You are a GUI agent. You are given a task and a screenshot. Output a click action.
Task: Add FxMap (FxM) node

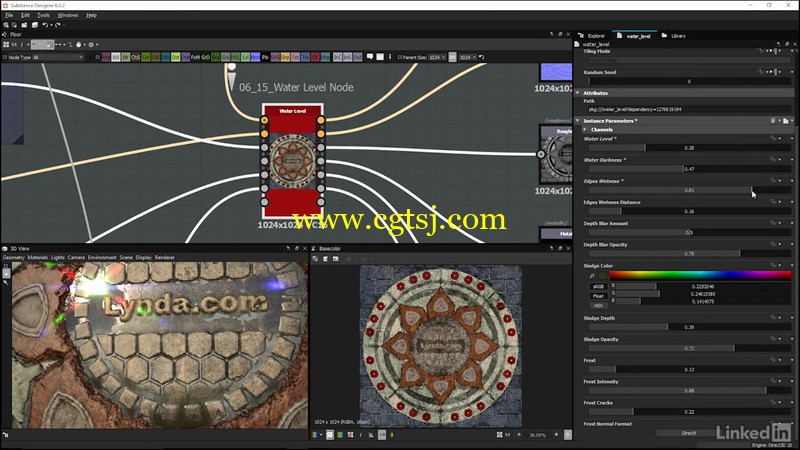pyautogui.click(x=195, y=57)
